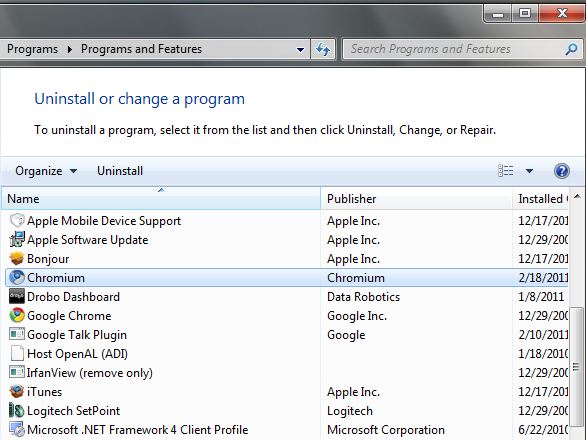Select the Apple Mobile Device Support entry

(x=104, y=221)
